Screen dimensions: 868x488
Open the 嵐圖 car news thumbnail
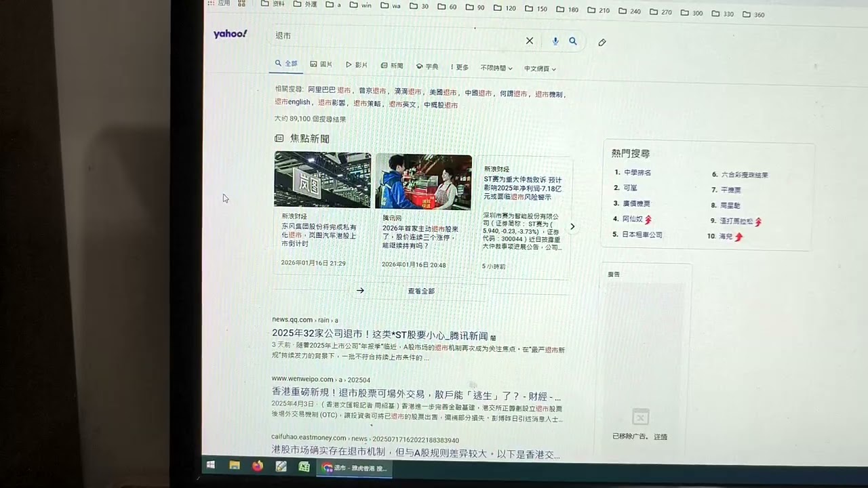click(x=322, y=179)
